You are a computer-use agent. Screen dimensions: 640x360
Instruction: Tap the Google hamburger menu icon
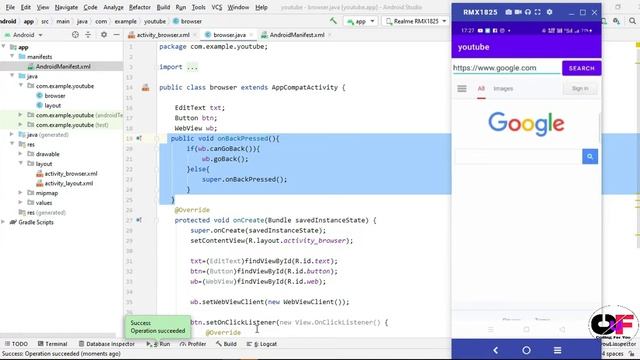click(x=462, y=89)
